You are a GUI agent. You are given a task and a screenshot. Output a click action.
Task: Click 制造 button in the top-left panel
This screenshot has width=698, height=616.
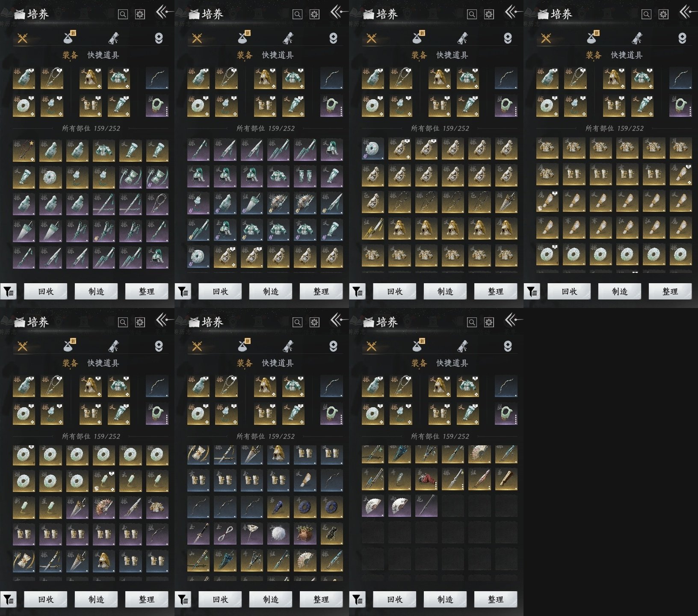coord(96,291)
